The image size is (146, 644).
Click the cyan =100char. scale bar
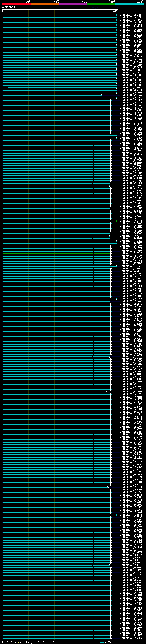102,642
